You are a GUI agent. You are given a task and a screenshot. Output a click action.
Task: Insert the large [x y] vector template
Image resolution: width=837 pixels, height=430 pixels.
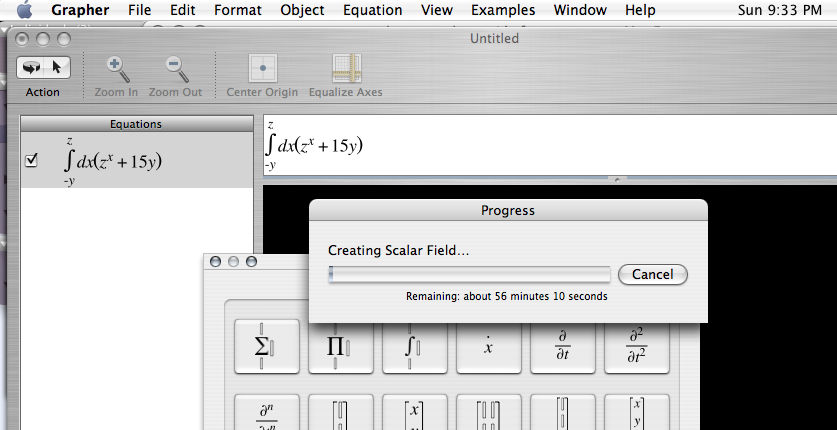pos(415,412)
